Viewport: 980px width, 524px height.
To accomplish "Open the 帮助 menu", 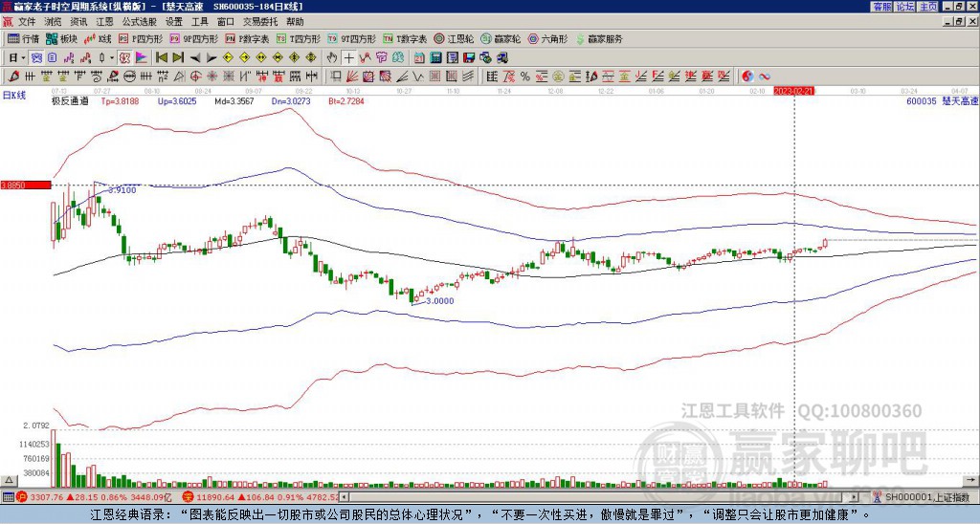I will 295,22.
